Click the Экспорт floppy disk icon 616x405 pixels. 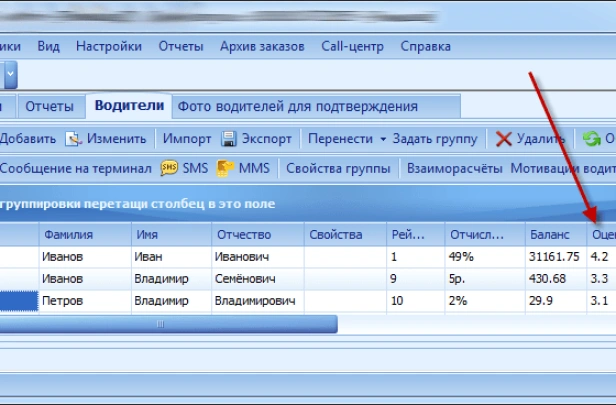click(x=229, y=139)
